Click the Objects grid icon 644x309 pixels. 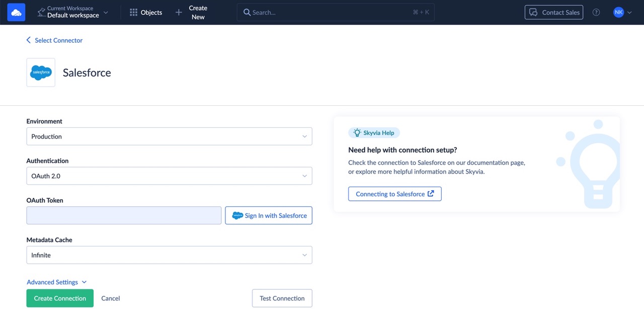click(133, 13)
